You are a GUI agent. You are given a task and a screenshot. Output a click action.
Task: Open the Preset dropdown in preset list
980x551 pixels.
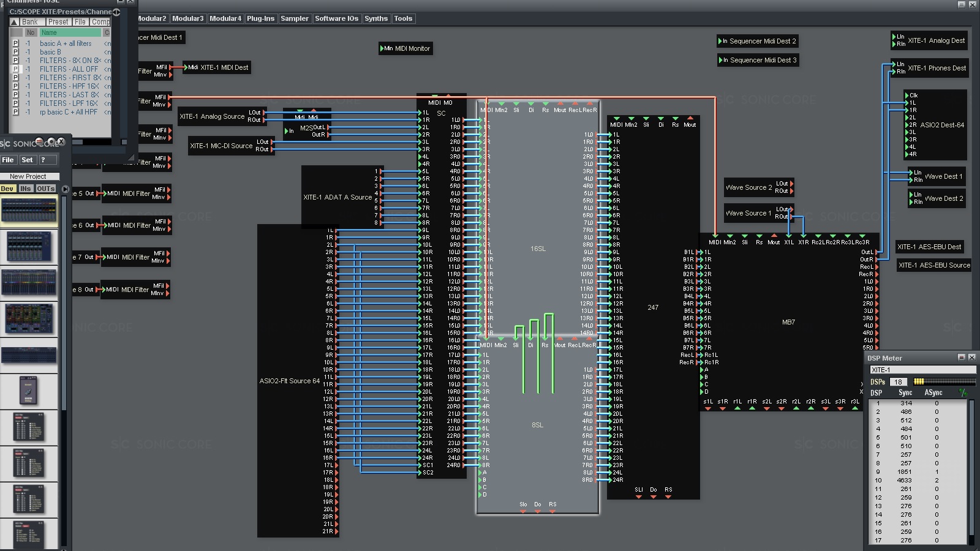pos(58,22)
